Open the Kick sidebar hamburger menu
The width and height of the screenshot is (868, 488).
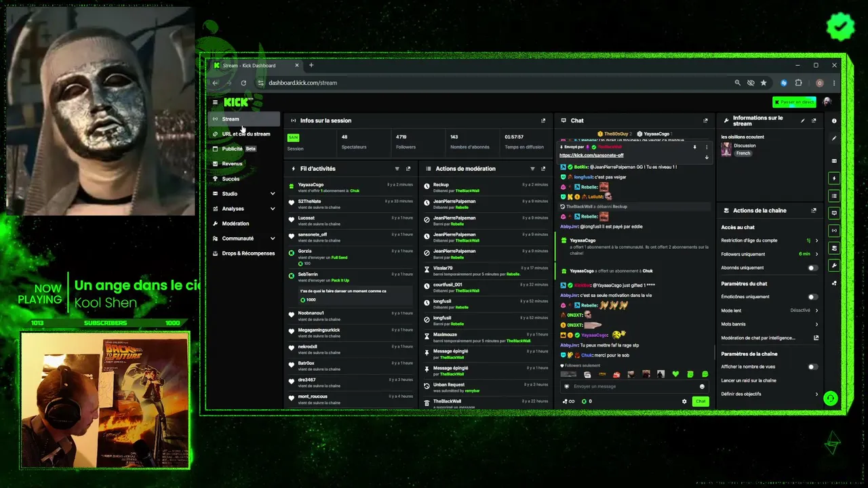click(215, 102)
